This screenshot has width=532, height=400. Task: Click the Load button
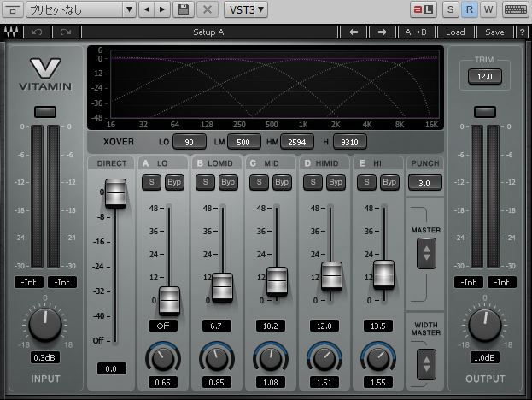(x=455, y=32)
